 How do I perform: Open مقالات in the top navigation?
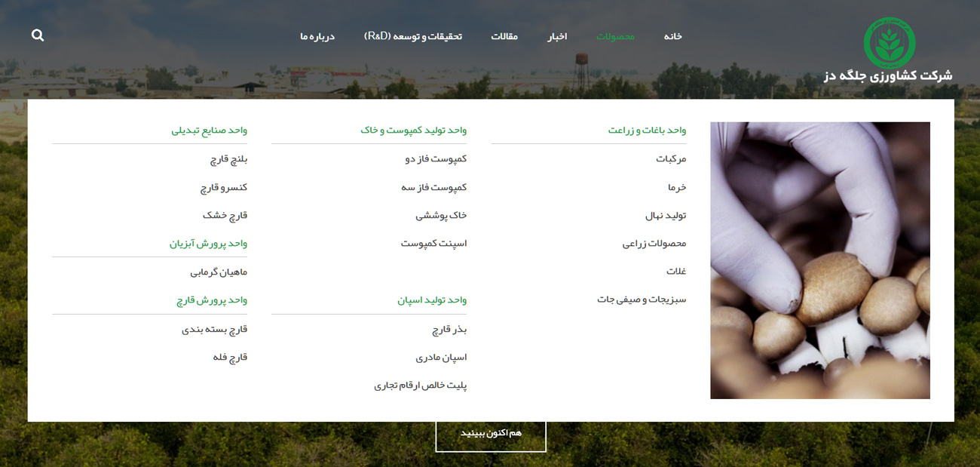coord(504,36)
